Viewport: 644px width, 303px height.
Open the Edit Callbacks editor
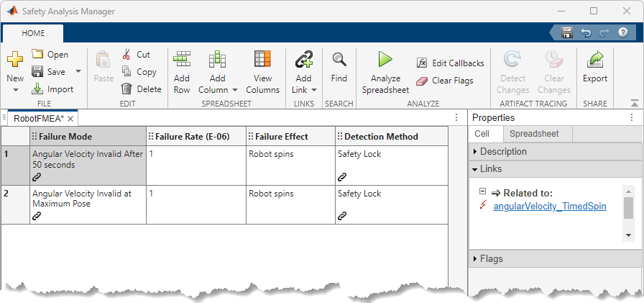coord(450,63)
